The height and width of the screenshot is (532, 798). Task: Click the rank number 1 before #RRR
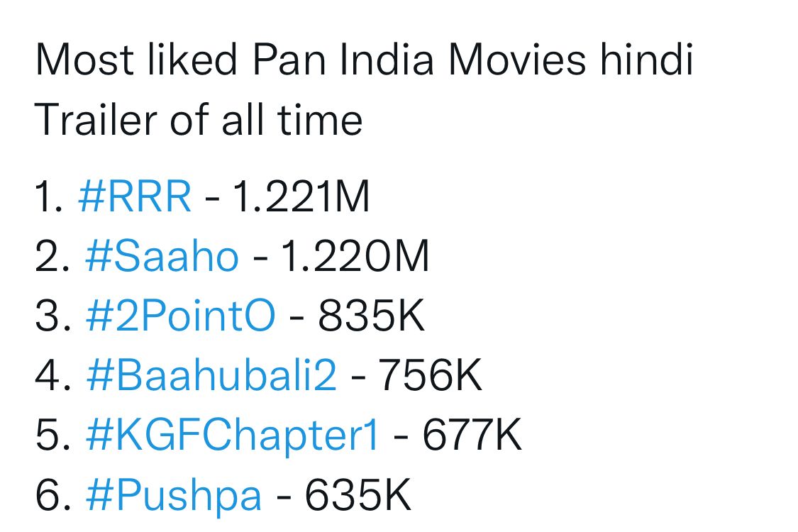click(48, 196)
